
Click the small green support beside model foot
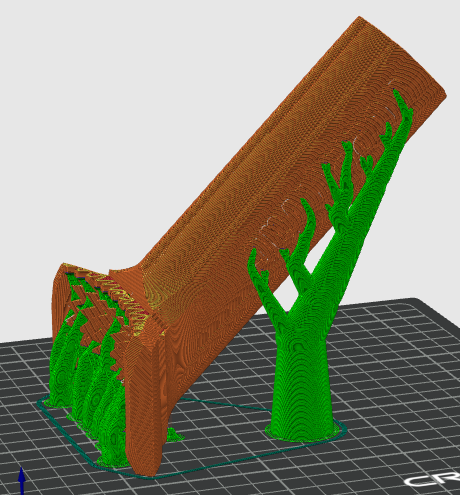coord(174,434)
